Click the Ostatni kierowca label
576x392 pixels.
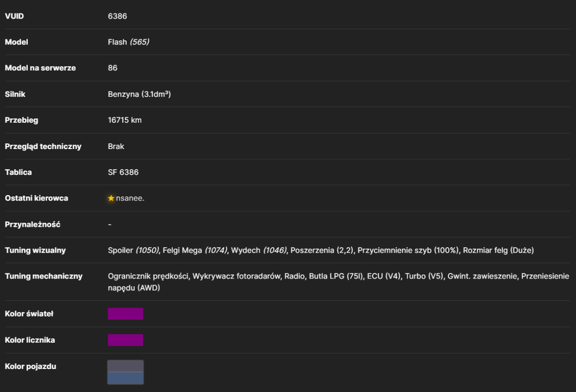coord(36,198)
